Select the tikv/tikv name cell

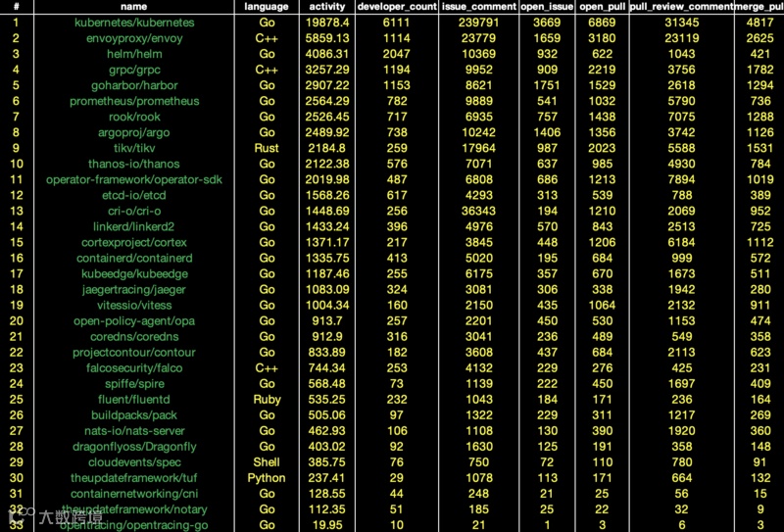[134, 148]
